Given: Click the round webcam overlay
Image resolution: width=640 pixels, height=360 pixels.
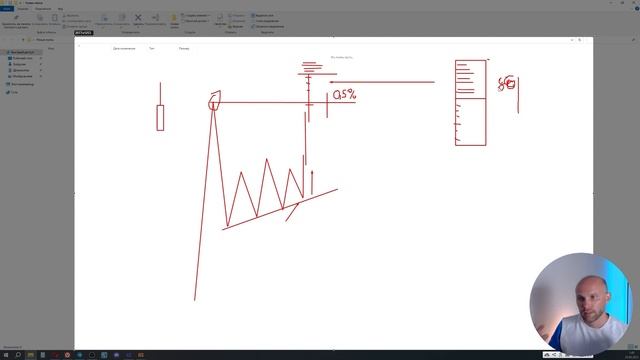Looking at the screenshot, I should tap(581, 304).
